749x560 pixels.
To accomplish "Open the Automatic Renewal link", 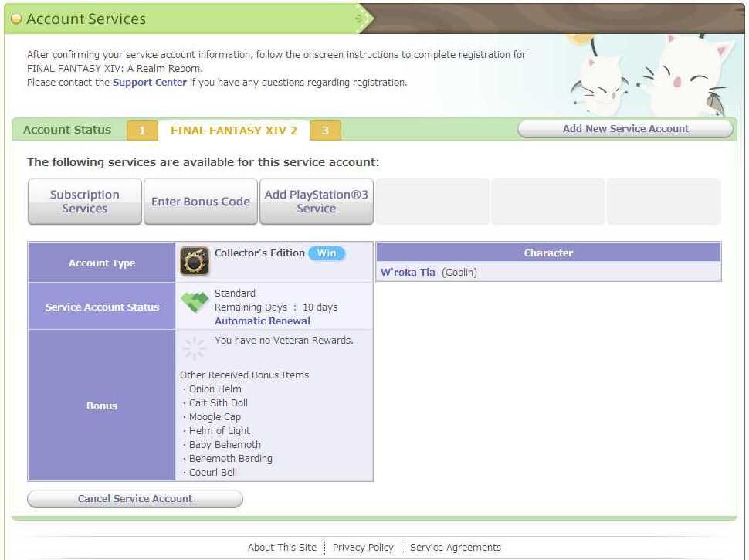I will click(x=263, y=321).
